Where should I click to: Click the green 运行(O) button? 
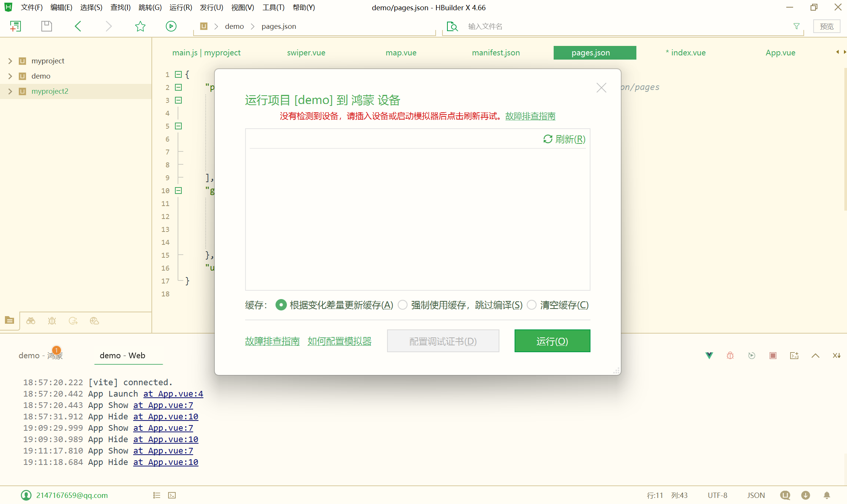point(552,341)
